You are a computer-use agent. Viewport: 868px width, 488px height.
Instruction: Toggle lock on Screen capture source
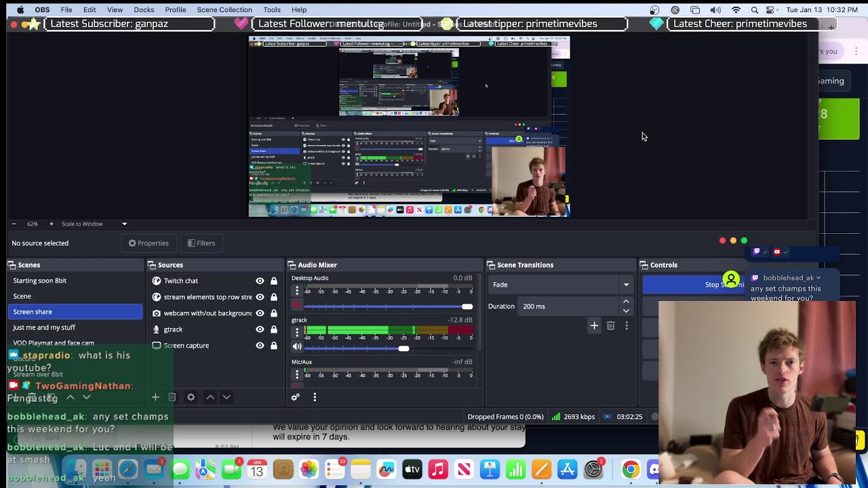point(274,346)
